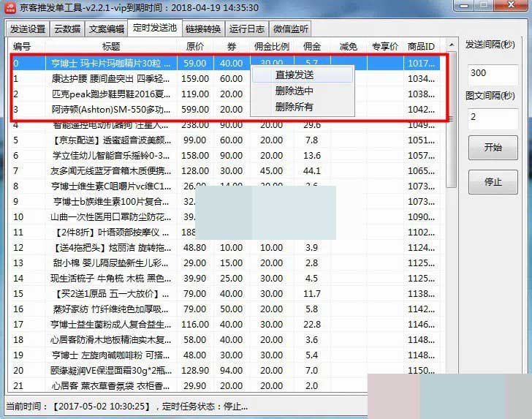The height and width of the screenshot is (419, 532).
Task: Select row 山曲一次性医用口罩防尘防花
Action: point(226,216)
